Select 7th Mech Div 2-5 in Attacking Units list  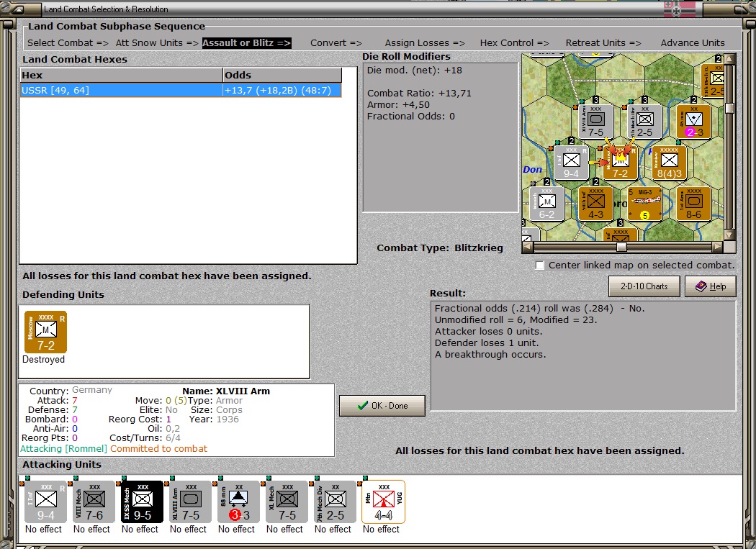(x=335, y=502)
